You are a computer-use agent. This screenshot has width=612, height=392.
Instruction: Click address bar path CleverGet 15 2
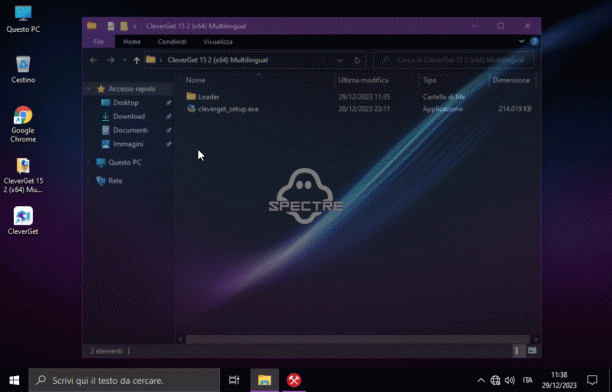(x=217, y=60)
